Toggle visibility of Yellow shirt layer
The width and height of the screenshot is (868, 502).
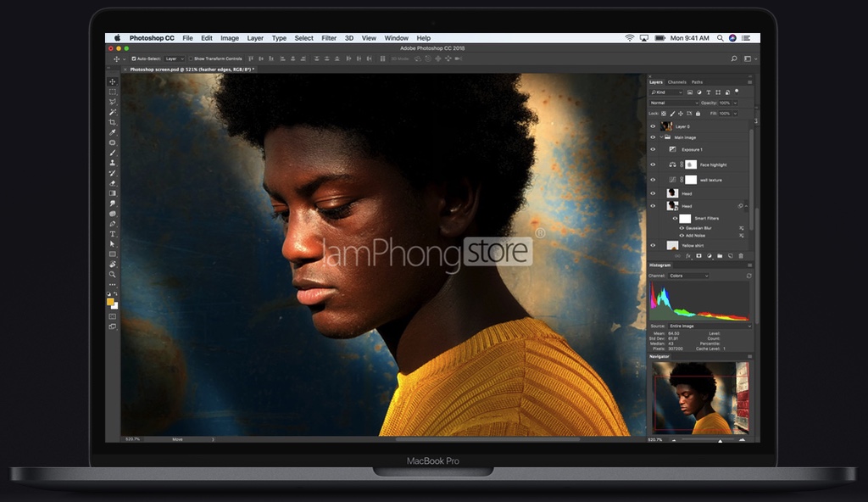pos(653,245)
